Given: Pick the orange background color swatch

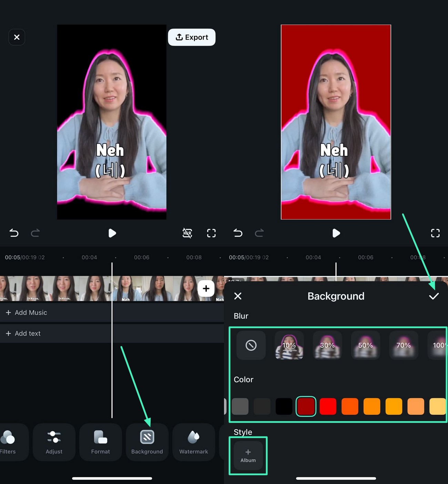Looking at the screenshot, I should 349,406.
